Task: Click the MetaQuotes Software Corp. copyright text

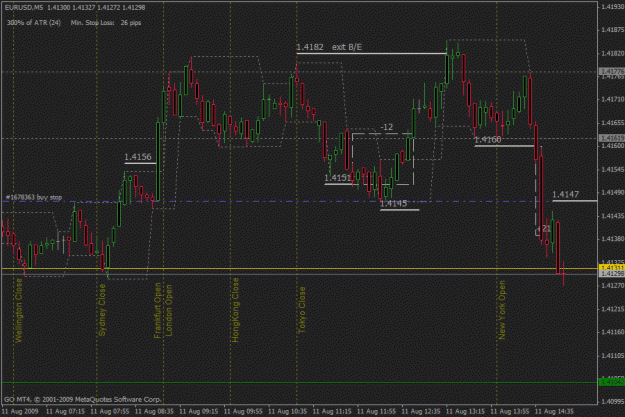Action: coord(83,399)
